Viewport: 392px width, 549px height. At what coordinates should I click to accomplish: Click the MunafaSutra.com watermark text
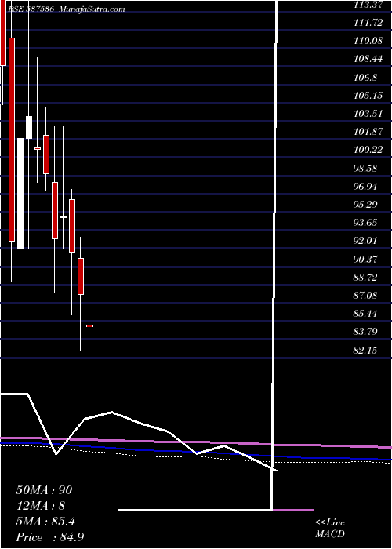pyautogui.click(x=93, y=9)
